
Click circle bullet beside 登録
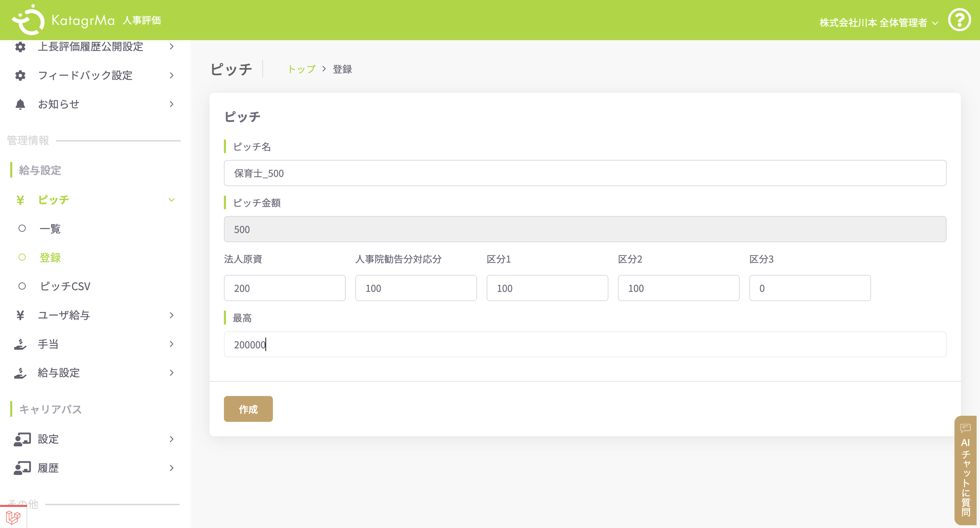pos(22,257)
